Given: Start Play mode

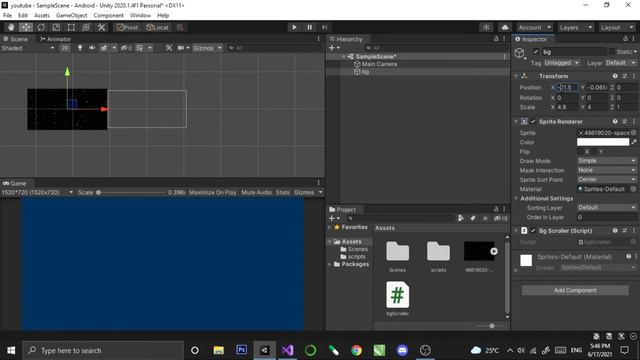Looking at the screenshot, I should click(294, 27).
